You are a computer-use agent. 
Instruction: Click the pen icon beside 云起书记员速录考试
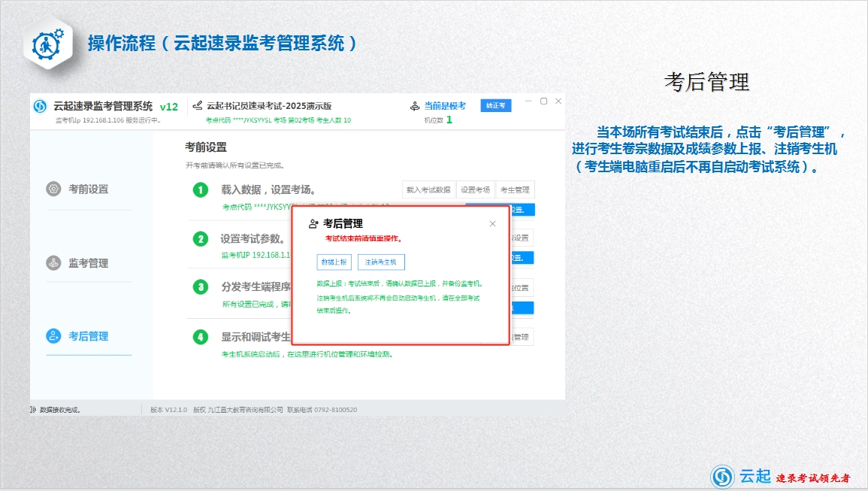pos(197,105)
